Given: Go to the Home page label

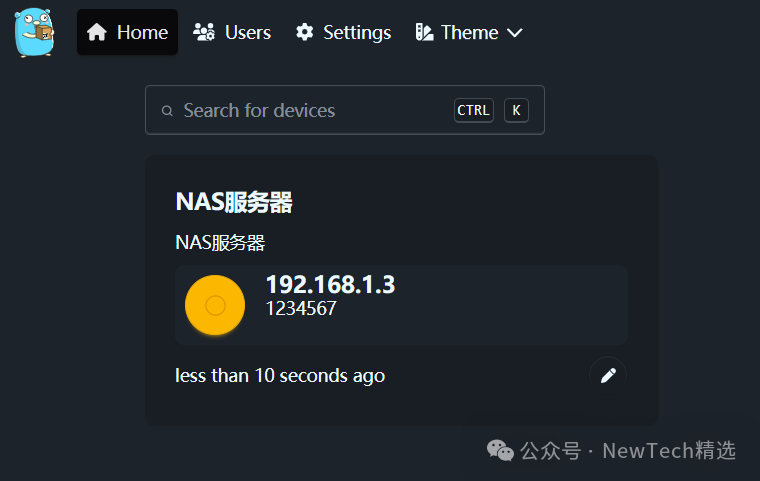Looking at the screenshot, I should click(x=142, y=32).
